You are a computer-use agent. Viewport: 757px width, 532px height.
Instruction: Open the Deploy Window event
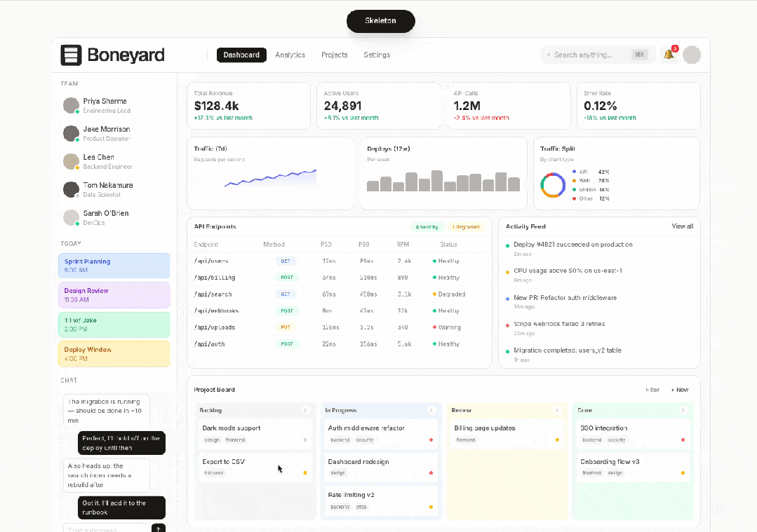point(114,354)
